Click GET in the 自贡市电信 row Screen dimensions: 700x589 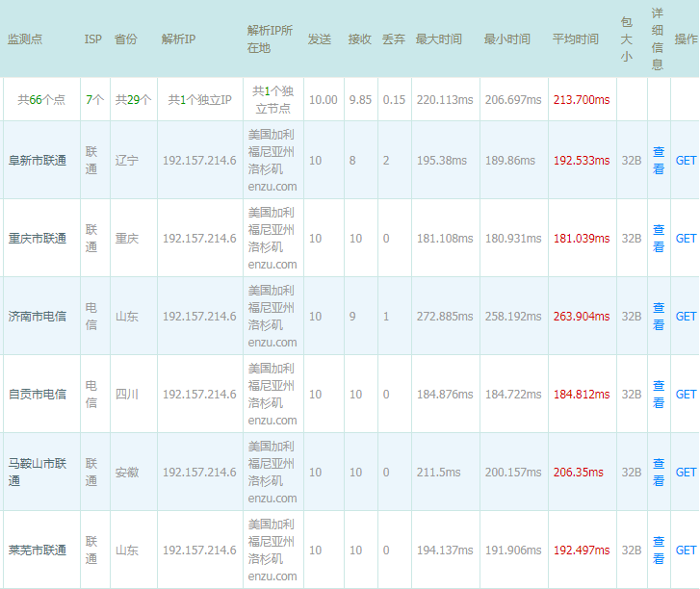click(686, 395)
